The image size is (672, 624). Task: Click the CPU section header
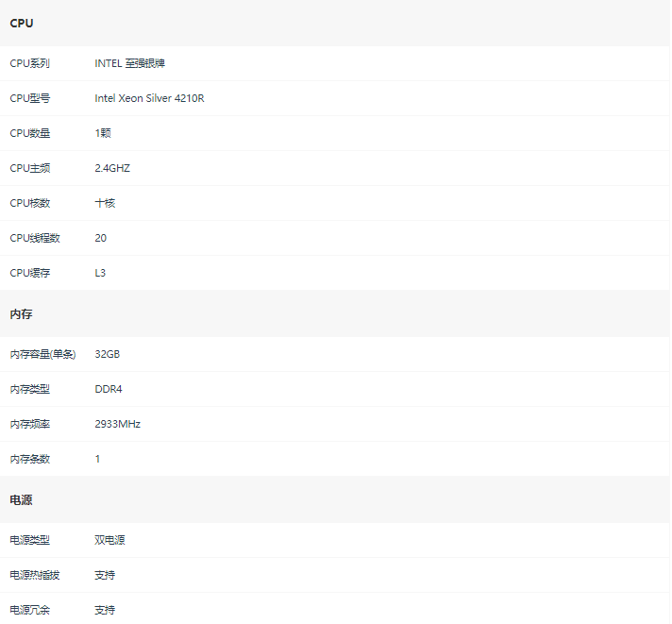tap(22, 24)
